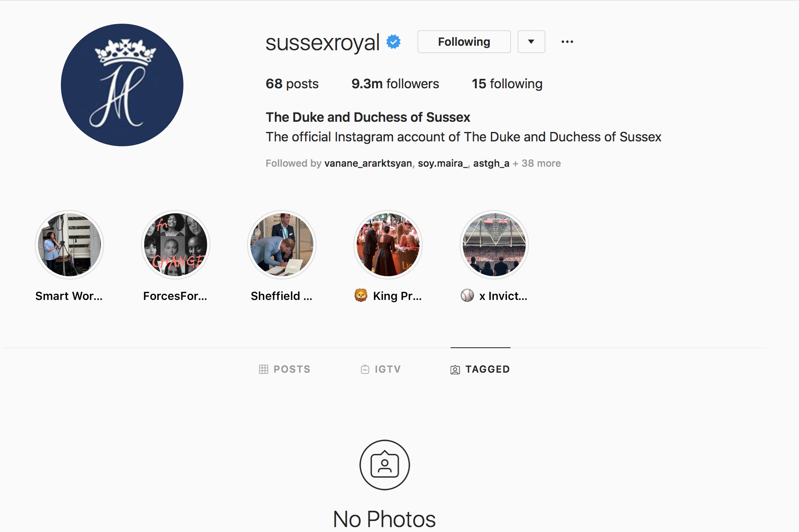Open the ForcesForChange story highlight
Screen dimensions: 799x532
click(x=176, y=245)
